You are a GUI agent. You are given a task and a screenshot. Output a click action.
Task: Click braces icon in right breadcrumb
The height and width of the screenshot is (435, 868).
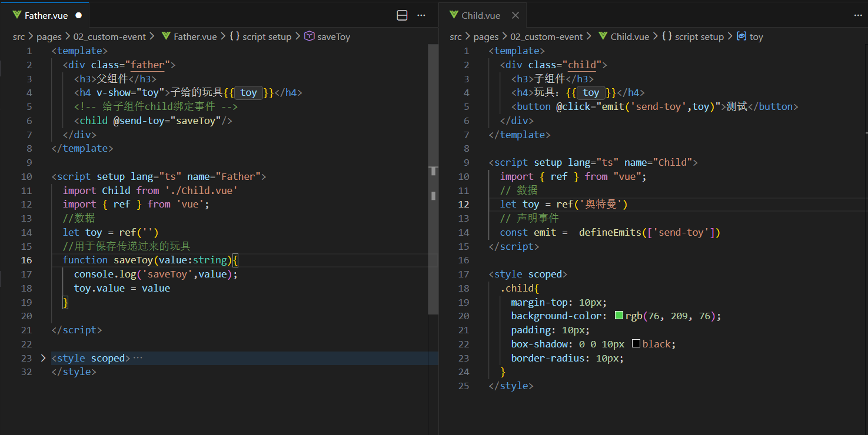pos(667,36)
